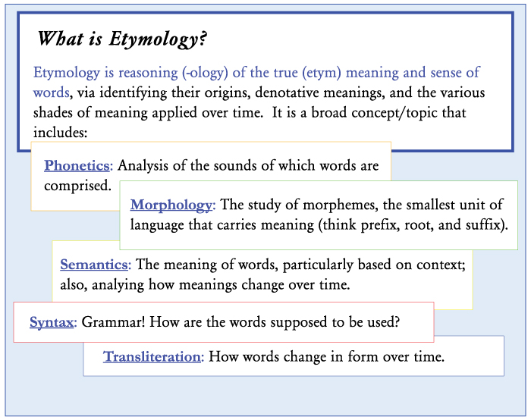Follow the Semantics link
Screen dimensions: 531x420
tap(94, 265)
